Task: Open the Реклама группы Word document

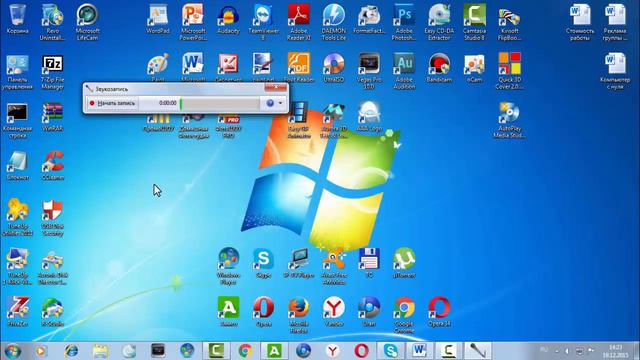Action: (615, 22)
